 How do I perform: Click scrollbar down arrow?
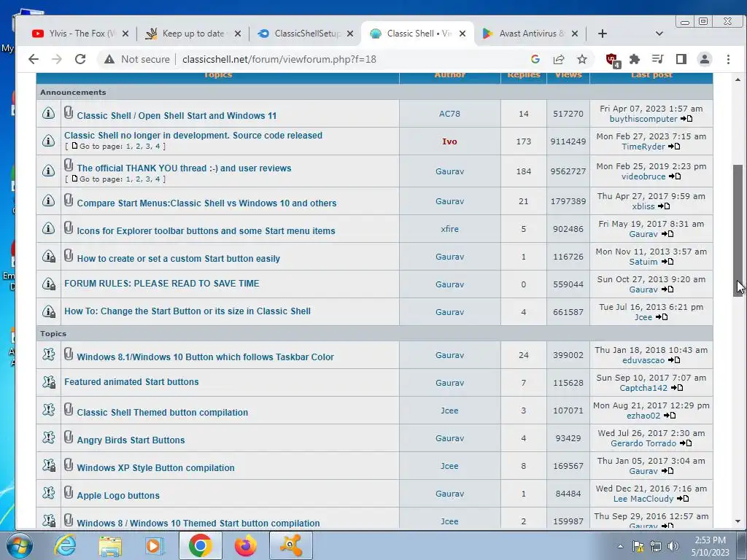click(x=738, y=521)
